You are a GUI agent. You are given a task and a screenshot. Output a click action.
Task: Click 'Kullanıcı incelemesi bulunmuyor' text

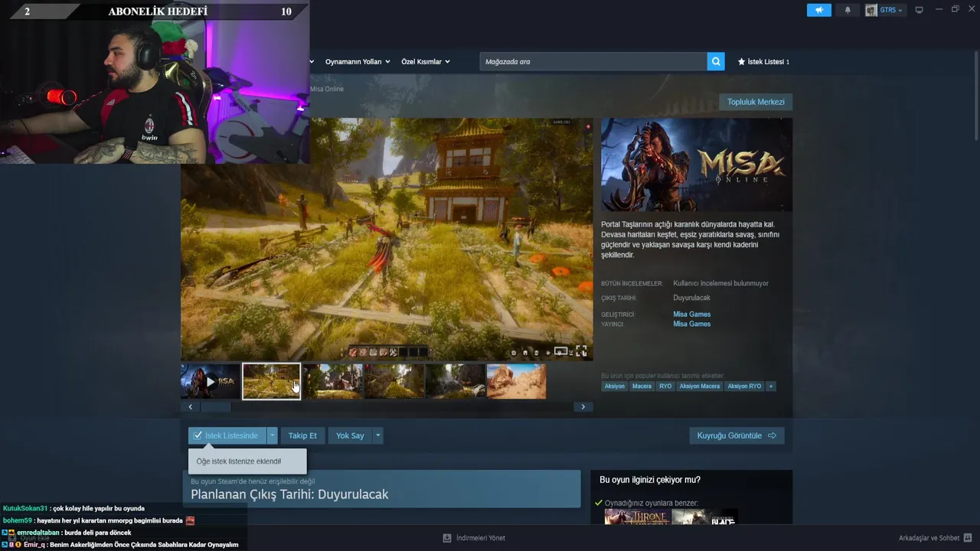(720, 283)
